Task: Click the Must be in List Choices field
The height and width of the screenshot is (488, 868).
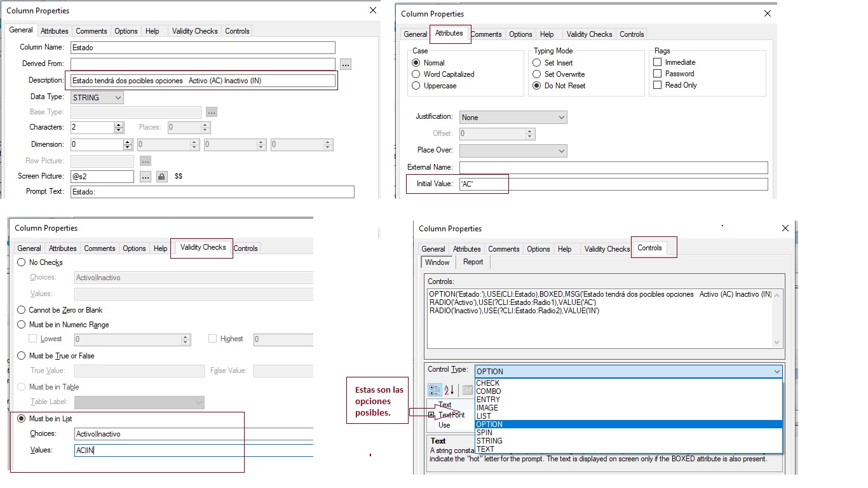Action: coord(194,434)
